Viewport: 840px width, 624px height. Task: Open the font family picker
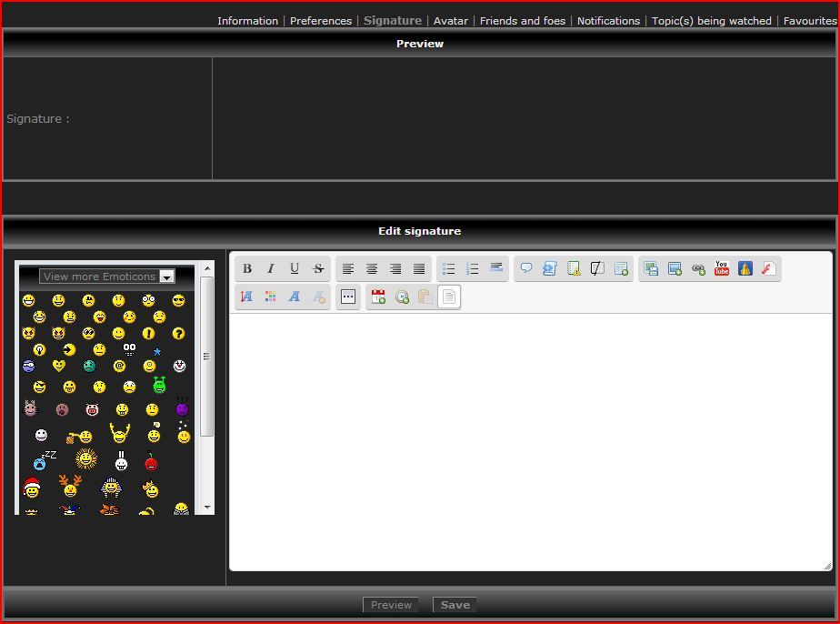click(295, 297)
